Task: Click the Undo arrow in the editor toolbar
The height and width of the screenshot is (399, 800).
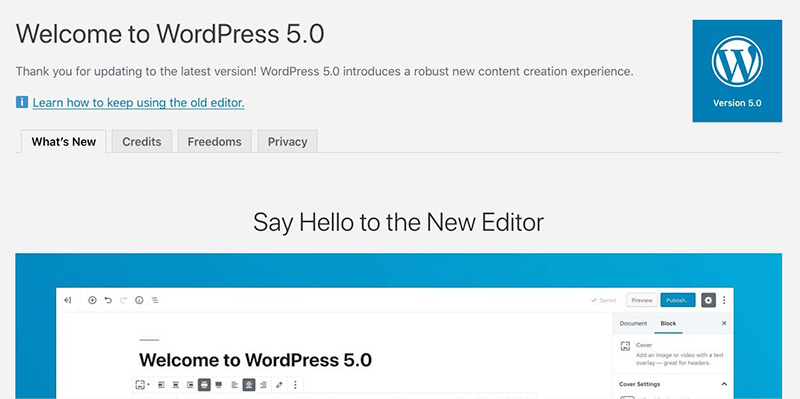Action: [108, 301]
